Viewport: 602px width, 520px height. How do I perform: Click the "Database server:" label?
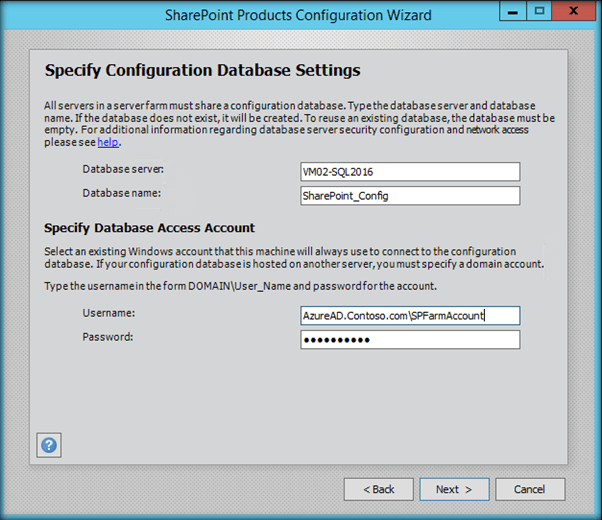pyautogui.click(x=123, y=169)
